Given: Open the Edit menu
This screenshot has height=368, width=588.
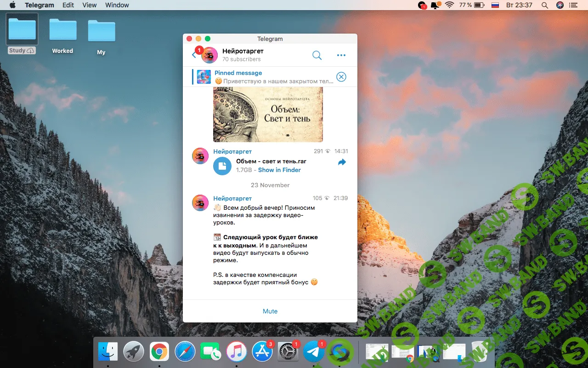Looking at the screenshot, I should tap(68, 5).
